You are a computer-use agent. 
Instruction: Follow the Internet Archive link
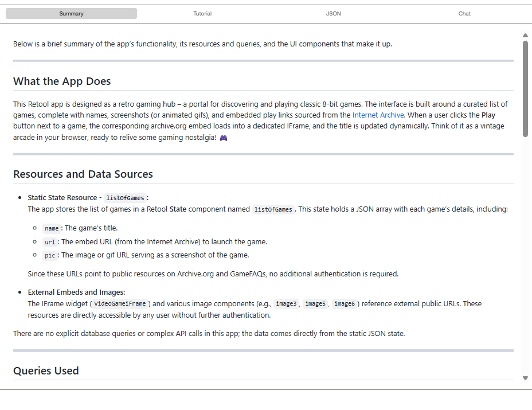click(x=378, y=115)
